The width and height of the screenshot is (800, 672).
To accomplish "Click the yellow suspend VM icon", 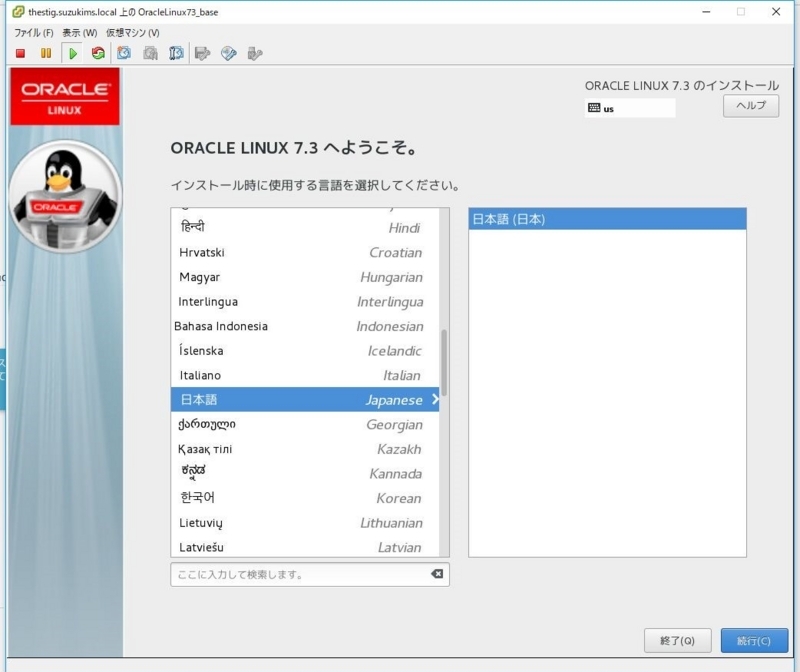I will pyautogui.click(x=46, y=53).
